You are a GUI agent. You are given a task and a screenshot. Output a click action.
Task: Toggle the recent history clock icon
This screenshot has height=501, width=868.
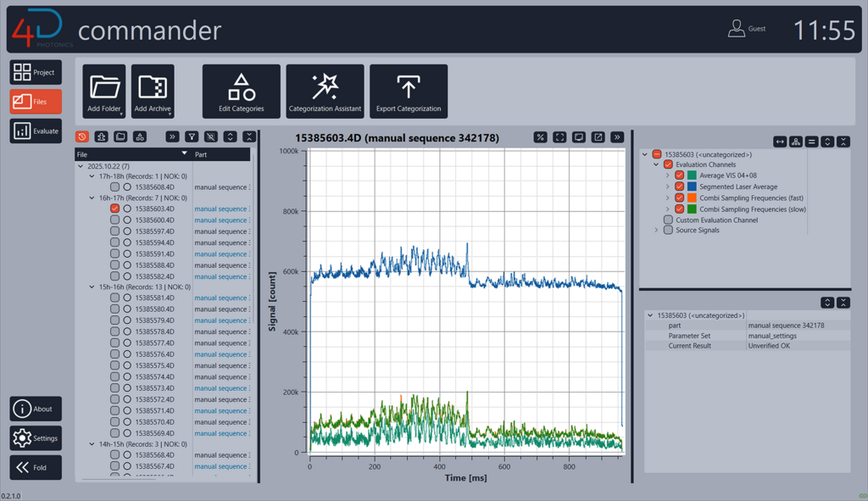[x=82, y=136]
